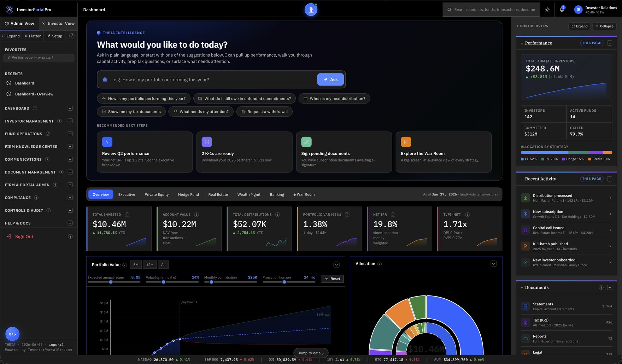Click Reset on the projection controls

[x=332, y=279]
